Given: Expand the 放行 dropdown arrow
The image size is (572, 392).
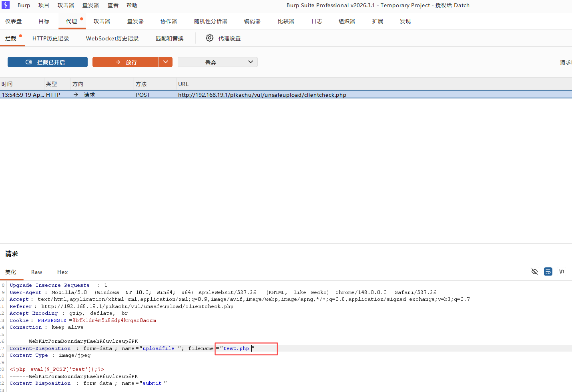Looking at the screenshot, I should tap(166, 62).
